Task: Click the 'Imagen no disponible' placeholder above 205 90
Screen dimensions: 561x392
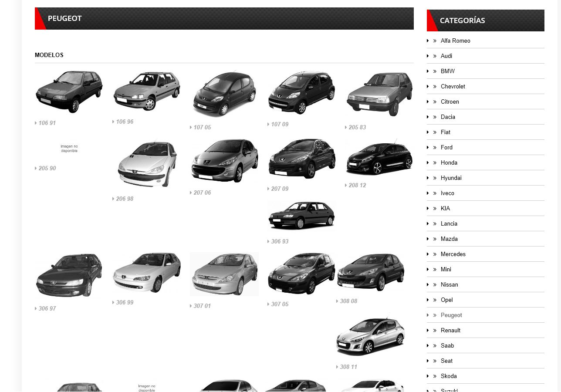Action: pyautogui.click(x=69, y=149)
